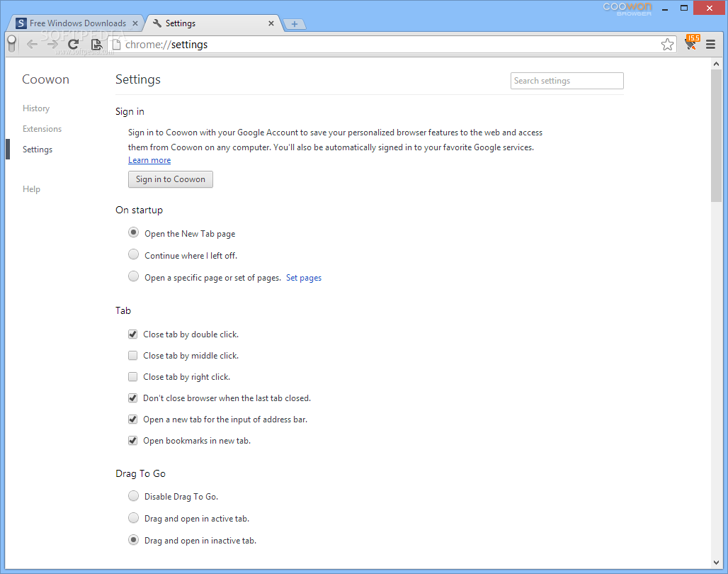
Task: Bookmark this page with the star icon
Action: pos(667,45)
